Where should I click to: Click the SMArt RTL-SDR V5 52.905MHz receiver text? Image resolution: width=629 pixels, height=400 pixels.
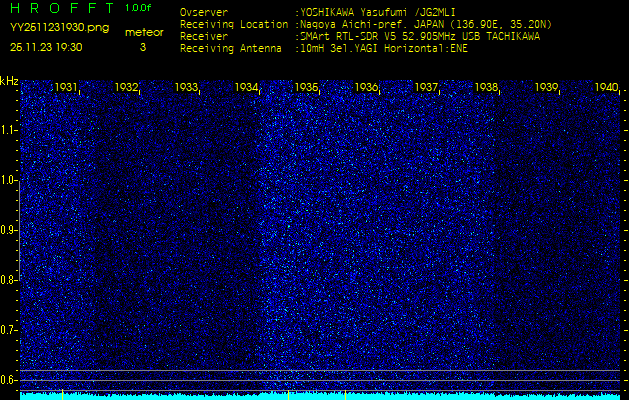[420, 37]
